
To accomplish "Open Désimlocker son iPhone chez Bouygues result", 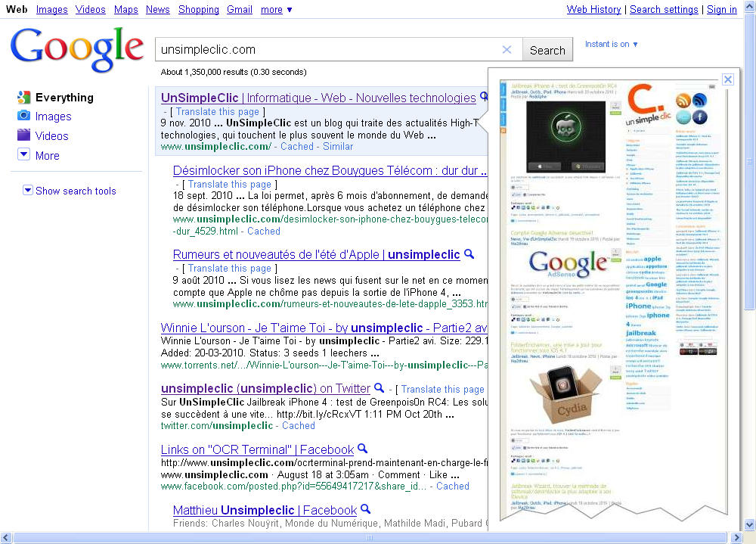I will coord(330,170).
